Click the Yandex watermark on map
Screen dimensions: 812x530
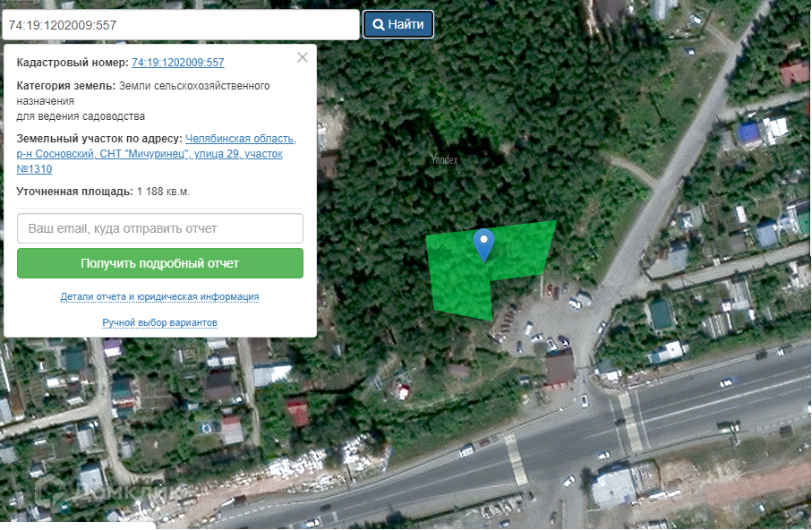[444, 159]
